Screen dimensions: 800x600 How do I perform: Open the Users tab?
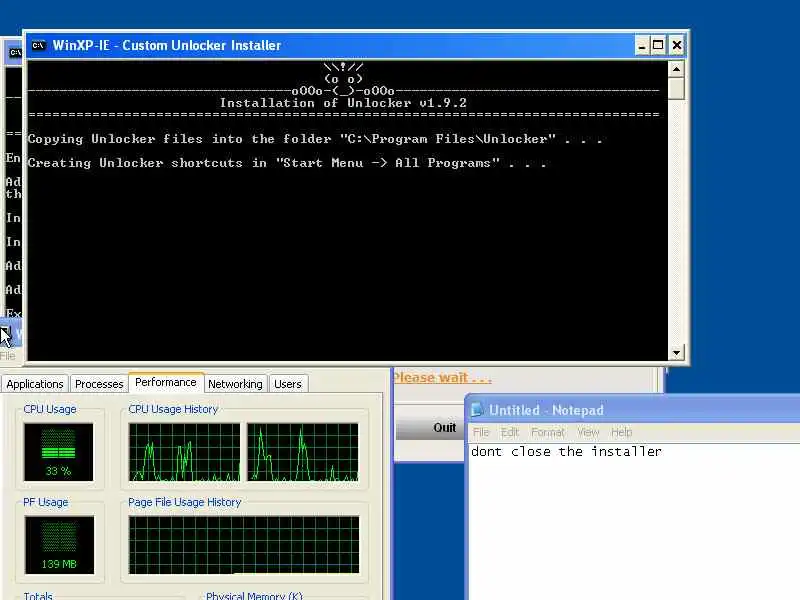tap(288, 384)
